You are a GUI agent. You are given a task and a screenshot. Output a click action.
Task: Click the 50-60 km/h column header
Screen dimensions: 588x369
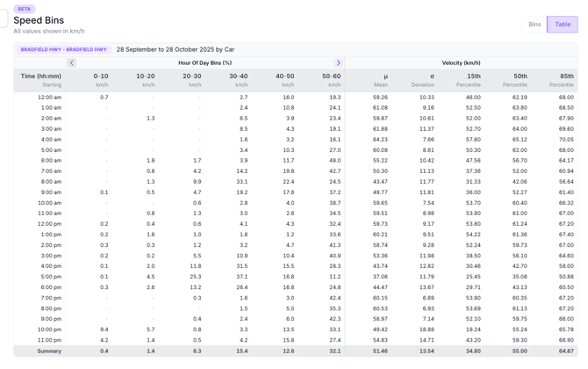pyautogui.click(x=331, y=80)
